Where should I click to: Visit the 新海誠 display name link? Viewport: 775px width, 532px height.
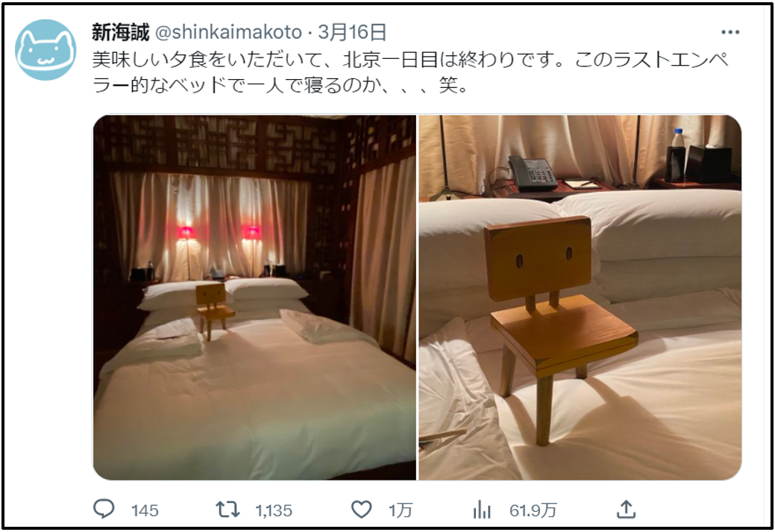[x=121, y=33]
